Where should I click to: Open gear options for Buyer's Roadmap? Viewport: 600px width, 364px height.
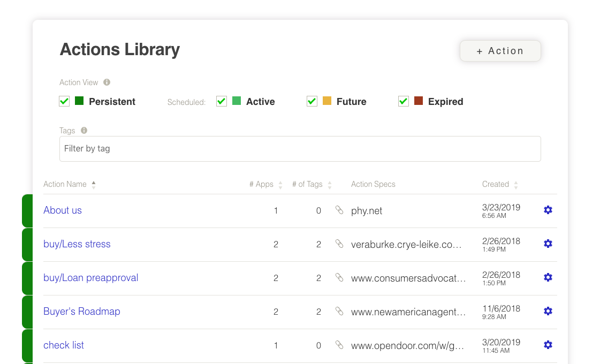548,311
